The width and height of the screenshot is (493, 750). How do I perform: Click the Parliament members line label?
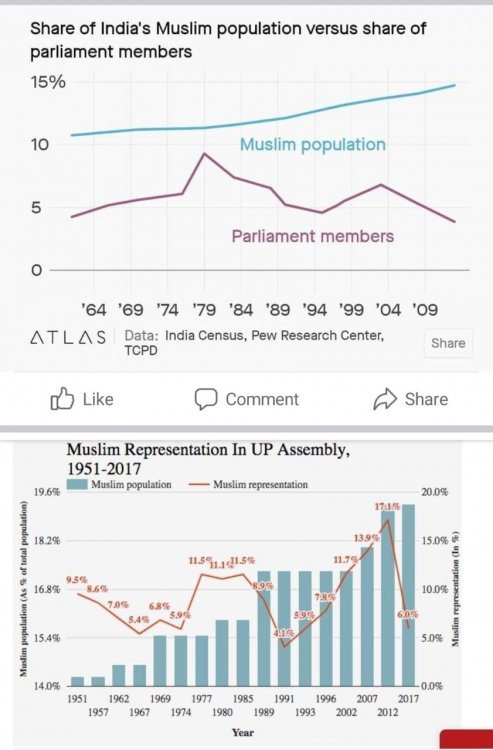[313, 236]
